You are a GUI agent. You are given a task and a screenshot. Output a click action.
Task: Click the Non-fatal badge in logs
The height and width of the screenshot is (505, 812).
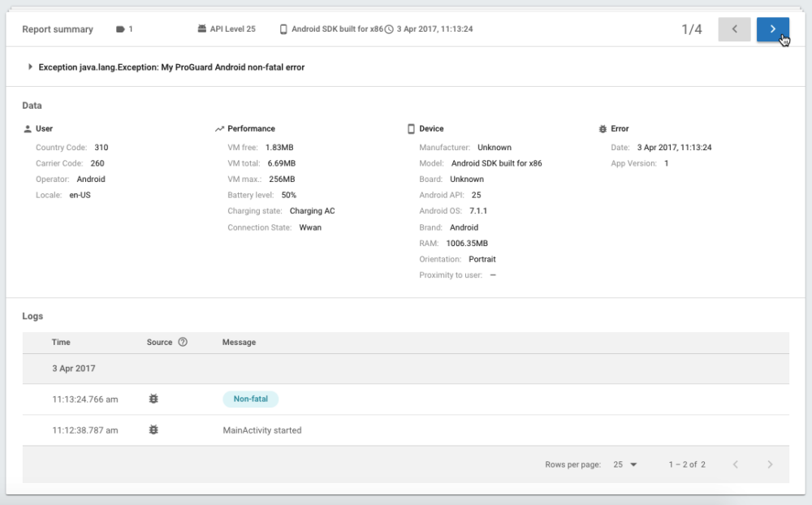250,399
